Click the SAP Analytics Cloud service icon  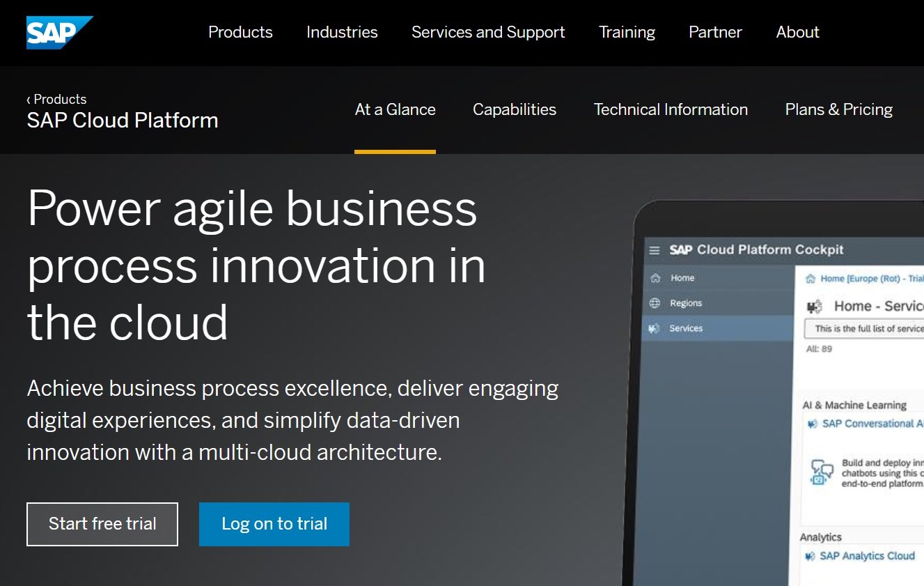point(810,556)
